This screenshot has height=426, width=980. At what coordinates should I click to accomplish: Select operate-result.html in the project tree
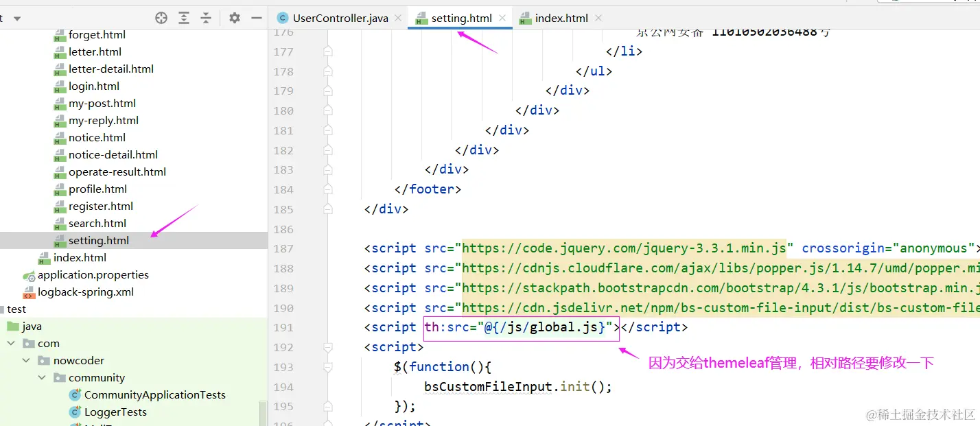pos(117,172)
